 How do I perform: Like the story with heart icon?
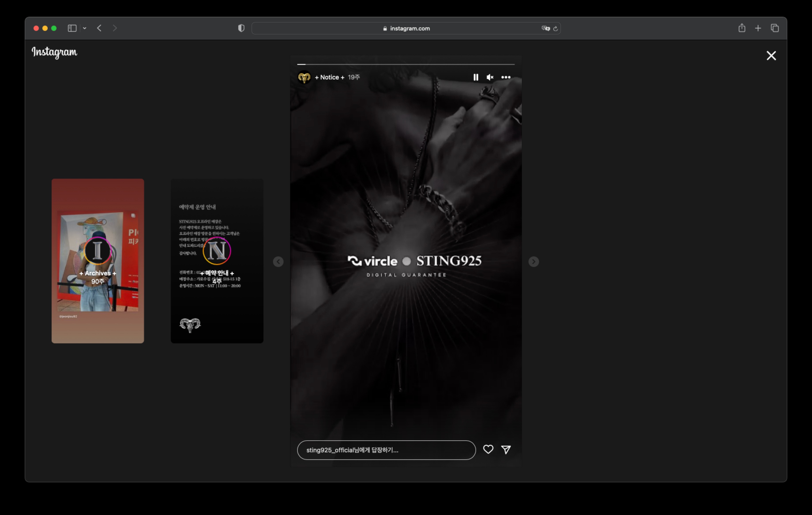pyautogui.click(x=488, y=449)
